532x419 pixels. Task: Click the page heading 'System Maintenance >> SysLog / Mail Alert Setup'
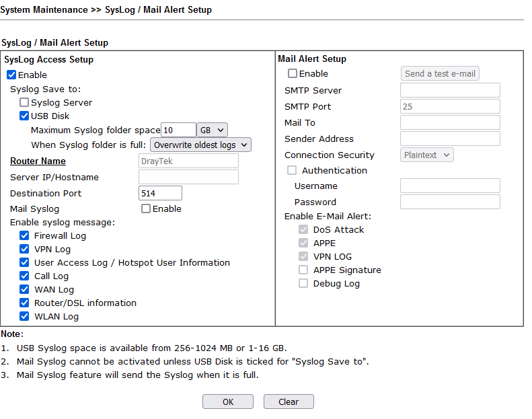click(106, 10)
